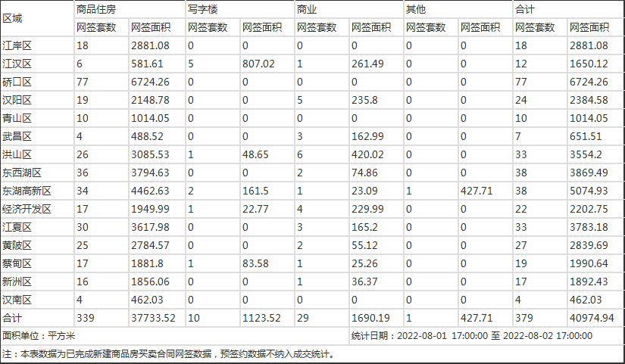
Task: Select the 武昌区 row label
Action: pos(17,137)
